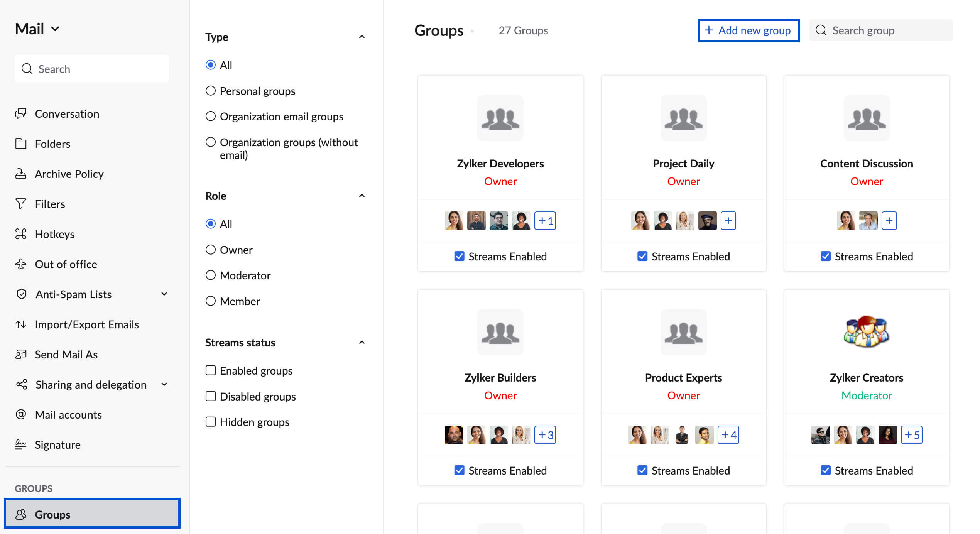Click Project Daily group avatar icon
Screen dimensions: 980x534
click(x=683, y=118)
